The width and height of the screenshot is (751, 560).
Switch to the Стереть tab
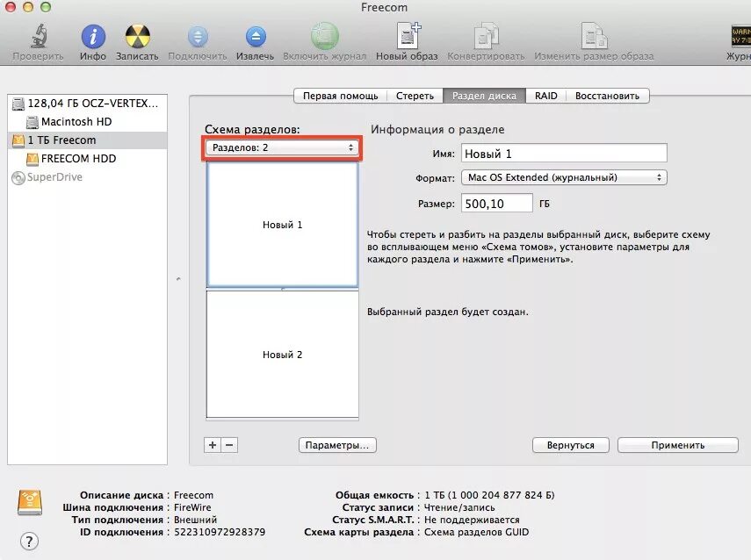[x=415, y=96]
